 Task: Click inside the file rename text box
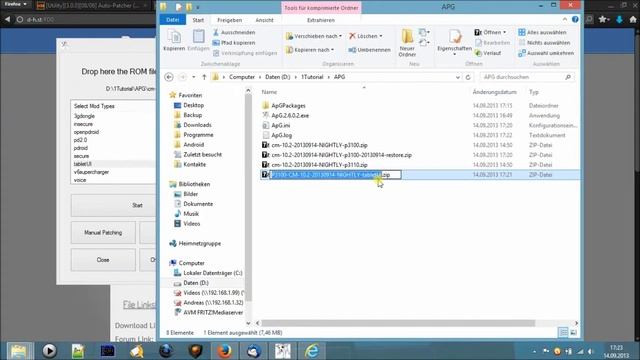[x=336, y=175]
